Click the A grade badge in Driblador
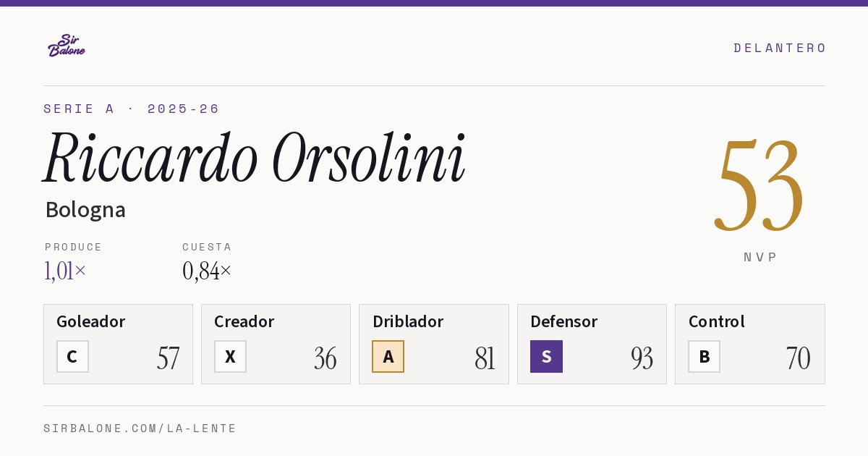868x456 pixels. coord(388,356)
